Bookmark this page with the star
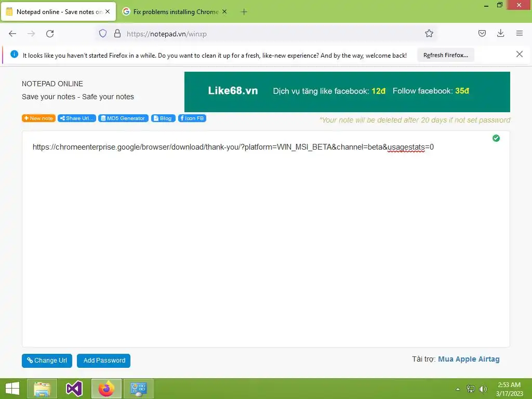Image resolution: width=532 pixels, height=399 pixels. pos(429,33)
